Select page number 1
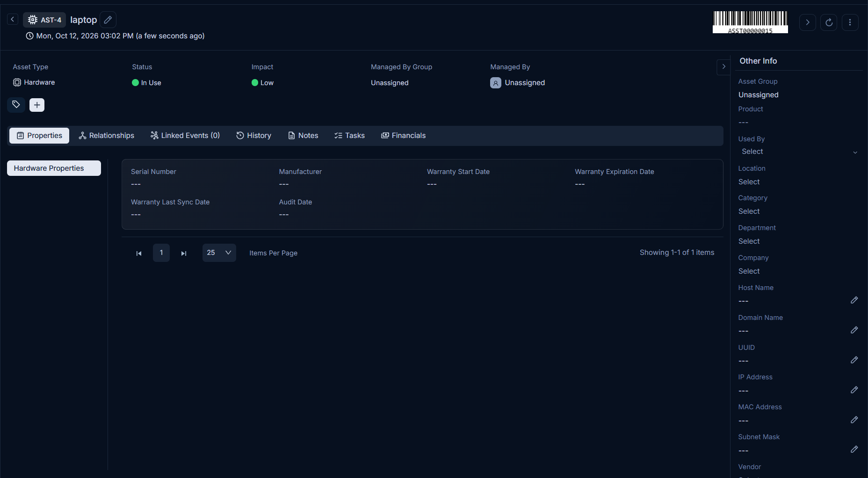The height and width of the screenshot is (478, 868). [161, 253]
